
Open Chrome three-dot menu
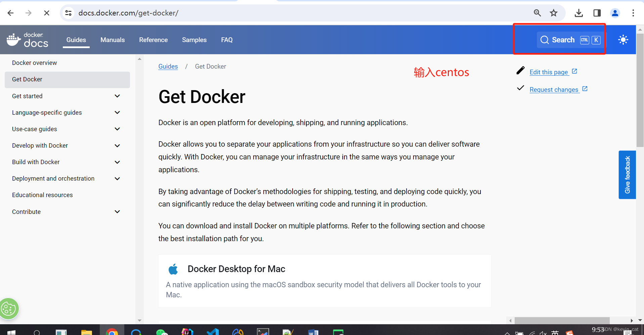point(633,13)
